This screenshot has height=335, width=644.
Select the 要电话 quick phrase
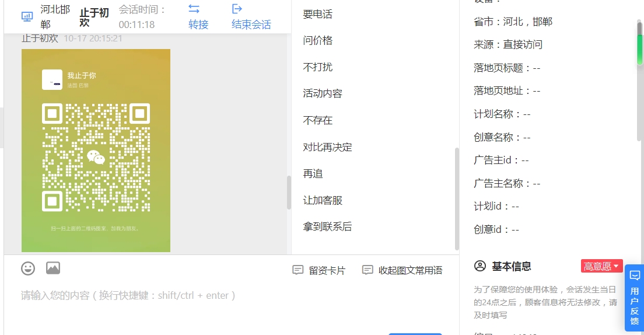317,14
